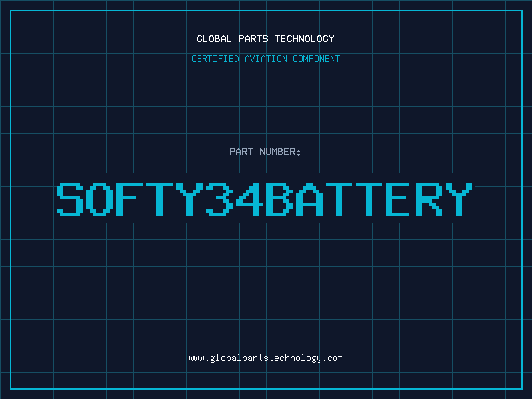This screenshot has width=532, height=399.
Task: Click the SOFTY34BATTERY part number
Action: (264, 199)
